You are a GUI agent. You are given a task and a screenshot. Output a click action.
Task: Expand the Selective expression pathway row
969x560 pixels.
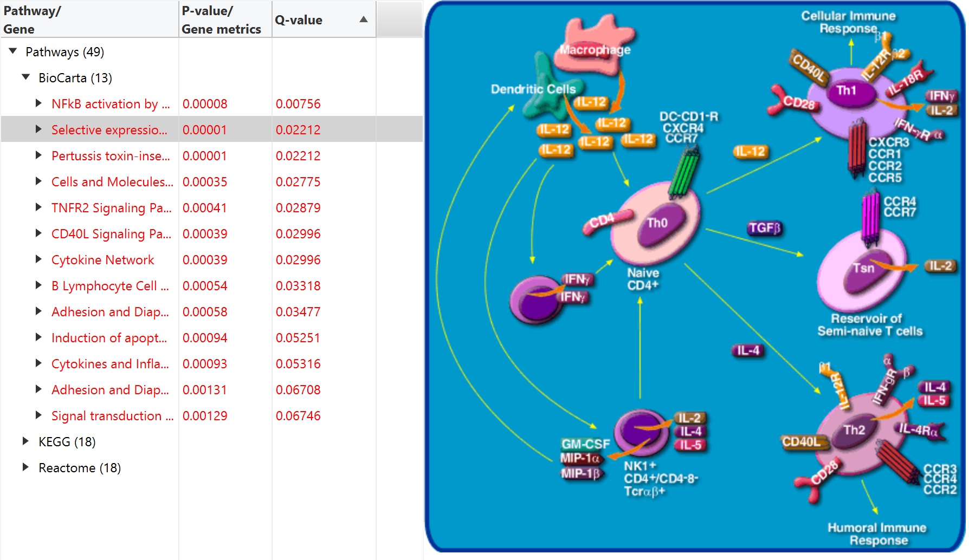tap(38, 129)
